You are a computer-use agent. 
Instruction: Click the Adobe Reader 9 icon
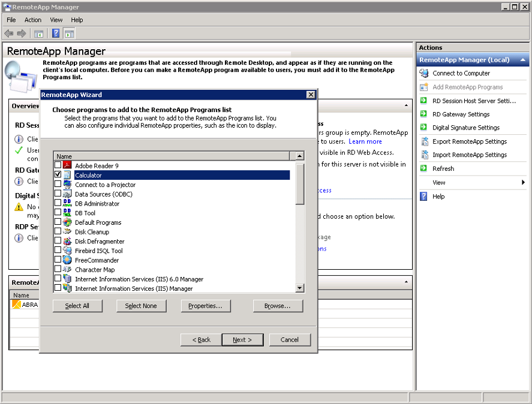[68, 165]
